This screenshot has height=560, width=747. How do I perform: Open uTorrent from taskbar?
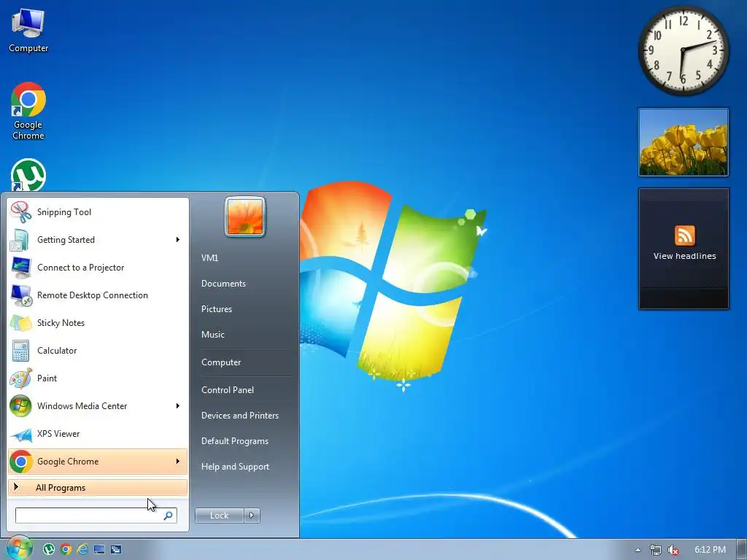(x=49, y=550)
